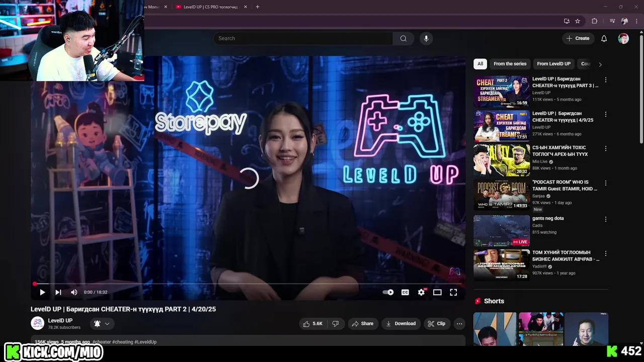Viewport: 644px width, 362px height.
Task: Open a new browser tab
Action: click(258, 7)
